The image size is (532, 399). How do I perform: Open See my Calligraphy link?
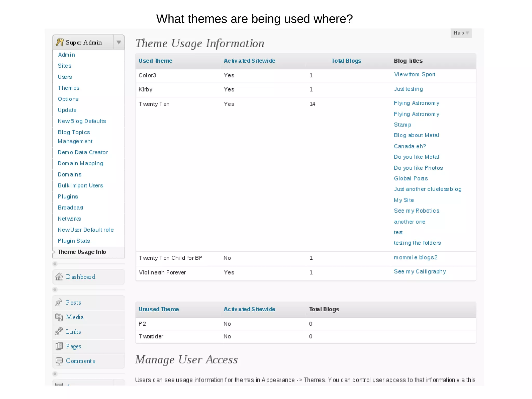coord(420,272)
